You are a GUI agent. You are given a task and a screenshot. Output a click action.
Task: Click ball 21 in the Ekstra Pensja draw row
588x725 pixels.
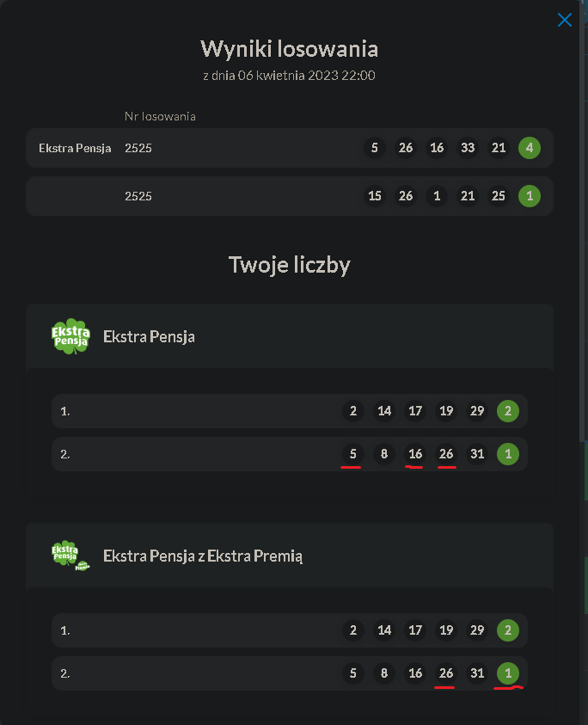tap(499, 148)
